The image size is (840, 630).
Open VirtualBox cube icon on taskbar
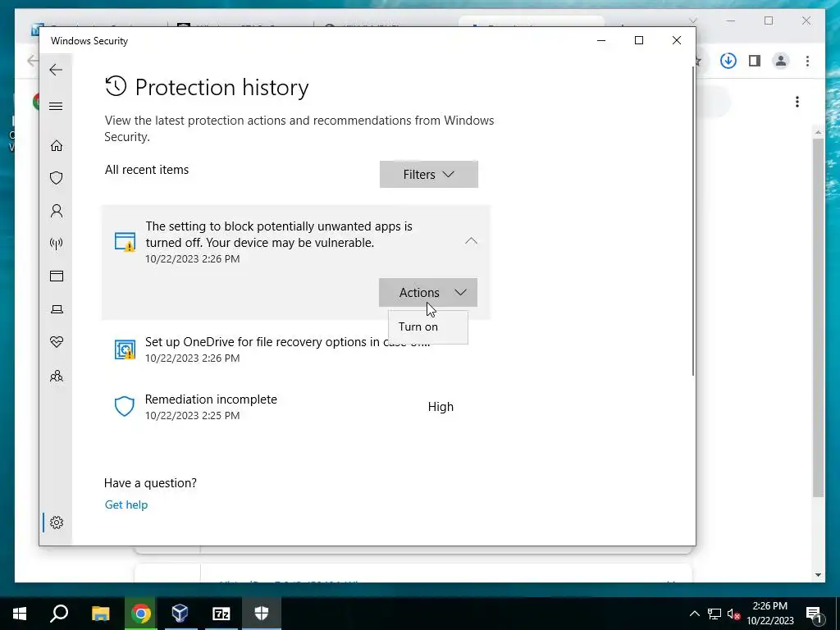[x=180, y=614]
